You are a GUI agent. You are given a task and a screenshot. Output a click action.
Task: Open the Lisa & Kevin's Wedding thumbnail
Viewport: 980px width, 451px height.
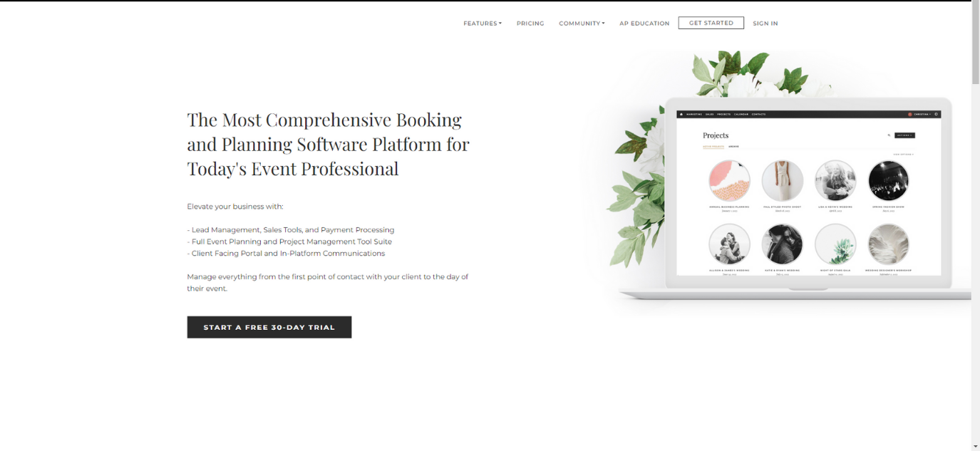[x=835, y=180]
